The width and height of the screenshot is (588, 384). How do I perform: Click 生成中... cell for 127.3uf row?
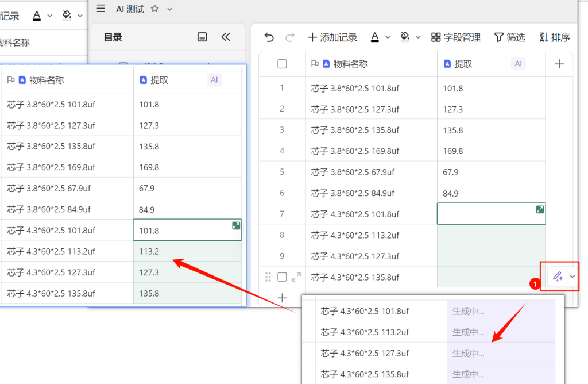501,353
